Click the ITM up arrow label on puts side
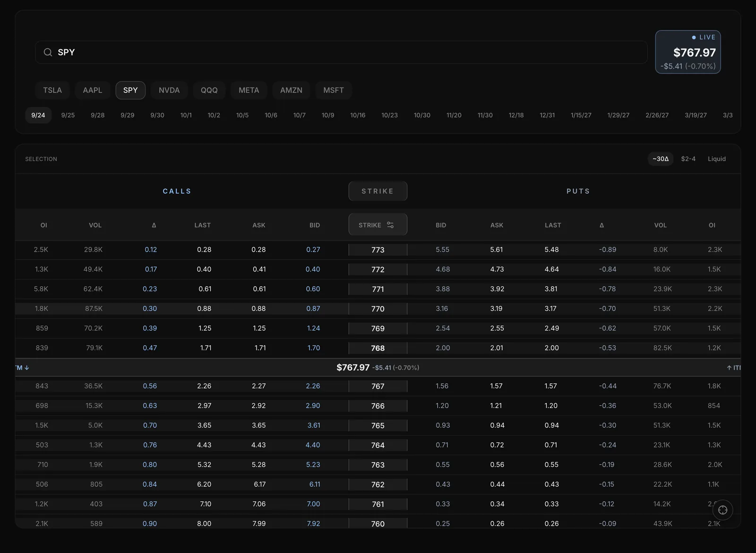The height and width of the screenshot is (553, 756). click(733, 368)
